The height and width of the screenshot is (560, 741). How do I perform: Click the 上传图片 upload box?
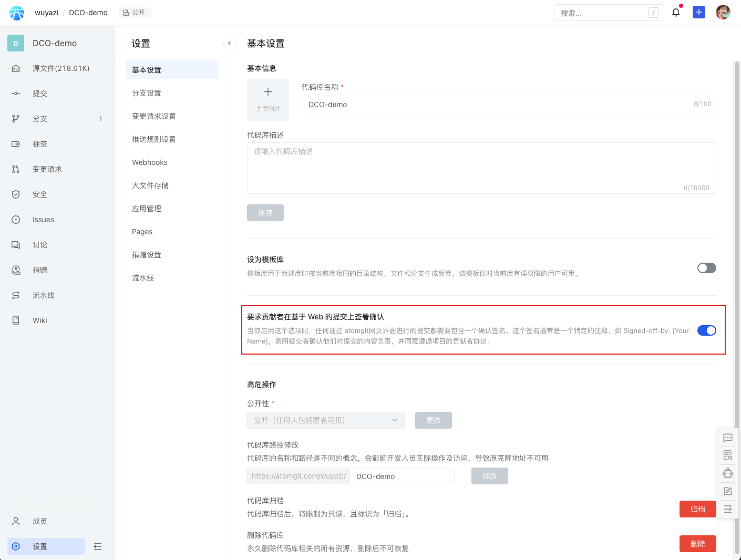268,100
